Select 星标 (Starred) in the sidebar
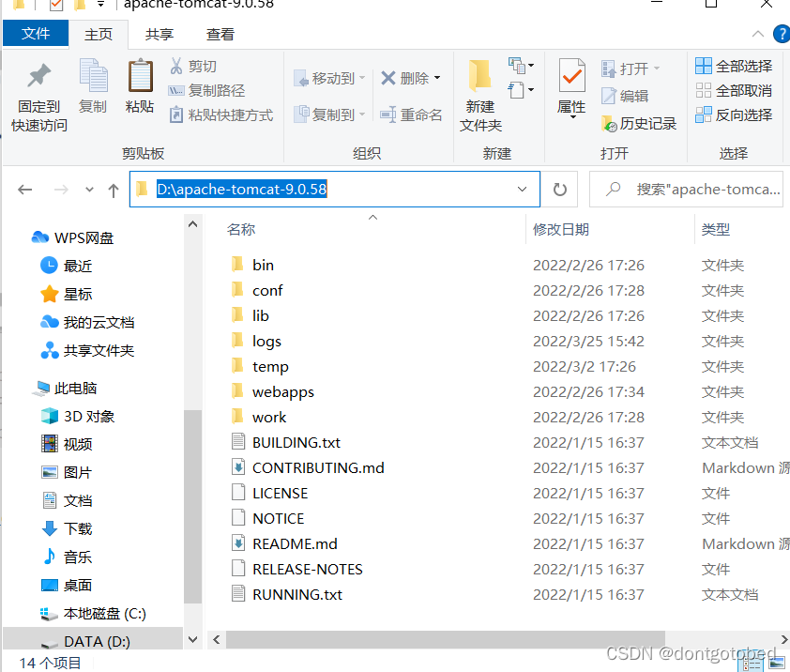This screenshot has height=672, width=790. pos(66,294)
